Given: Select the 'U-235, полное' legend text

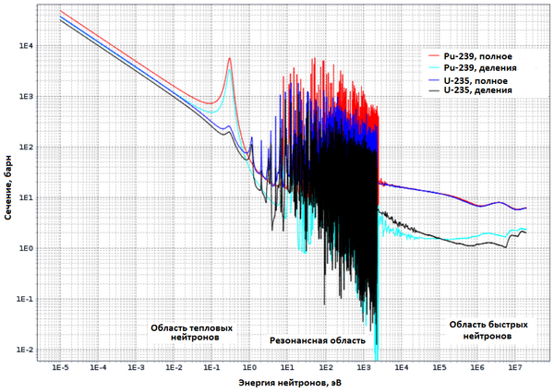Looking at the screenshot, I should [476, 80].
